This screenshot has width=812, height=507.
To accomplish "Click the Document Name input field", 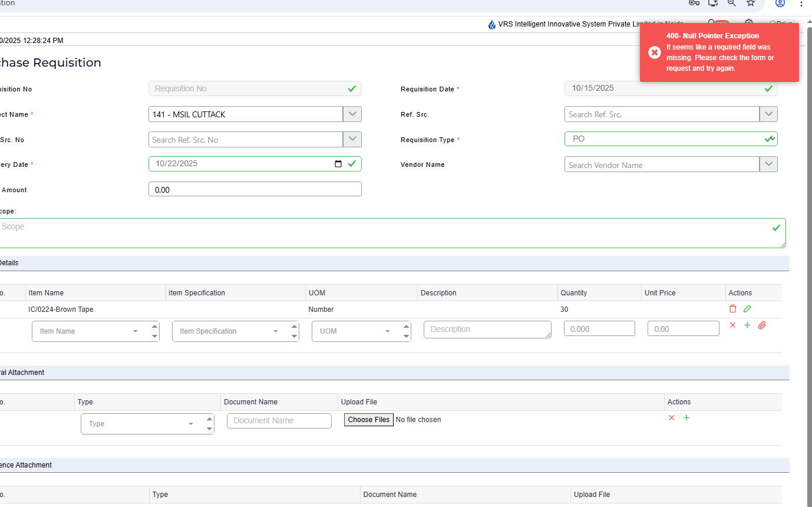I will (x=279, y=421).
